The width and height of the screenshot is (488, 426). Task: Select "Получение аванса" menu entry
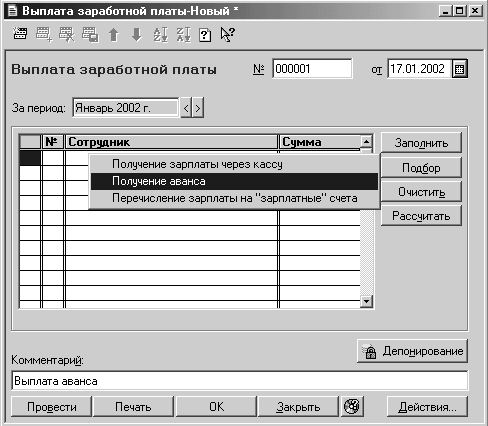point(234,181)
